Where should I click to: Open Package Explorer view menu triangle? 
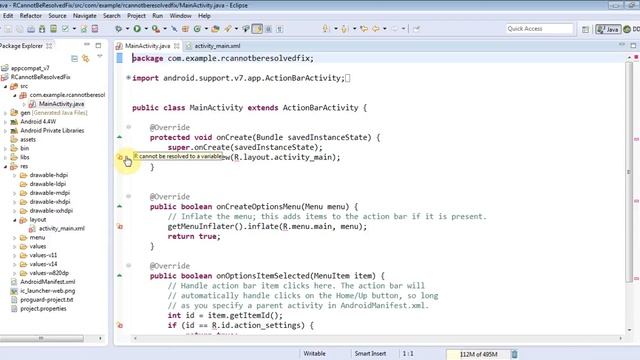click(100, 57)
